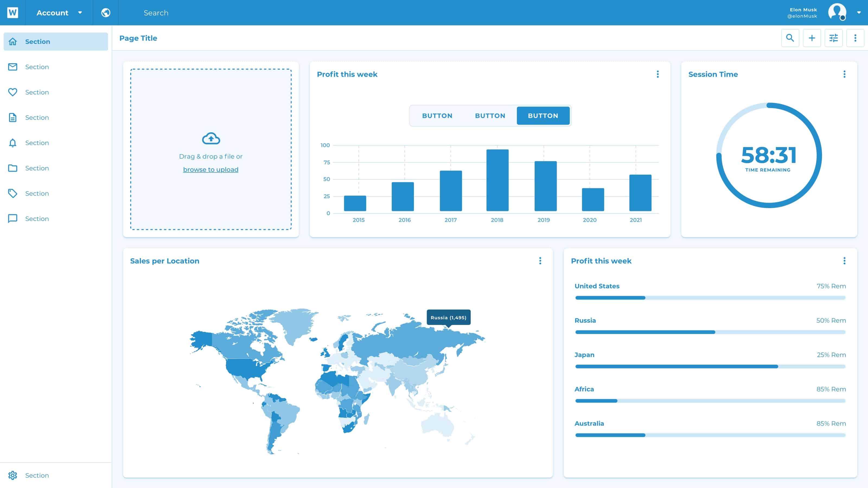Image resolution: width=868 pixels, height=488 pixels.
Task: Open the Sales per Location options menu
Action: pyautogui.click(x=540, y=261)
